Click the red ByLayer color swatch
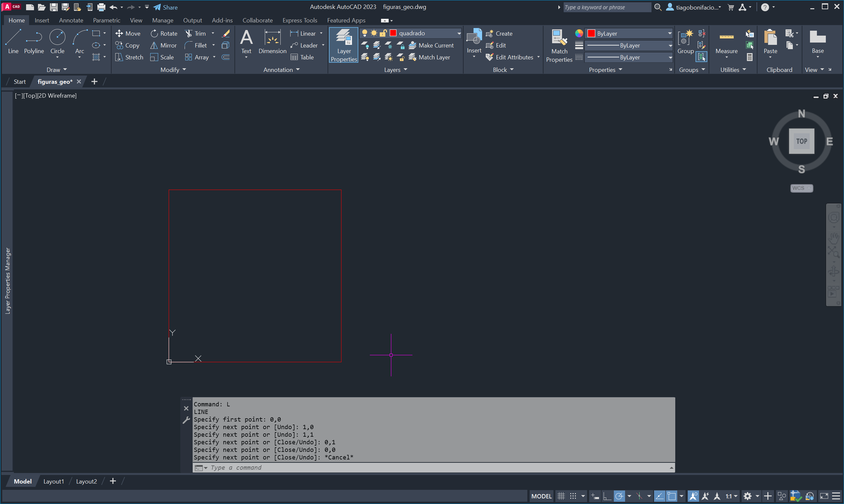Image resolution: width=844 pixels, height=504 pixels. [x=591, y=33]
